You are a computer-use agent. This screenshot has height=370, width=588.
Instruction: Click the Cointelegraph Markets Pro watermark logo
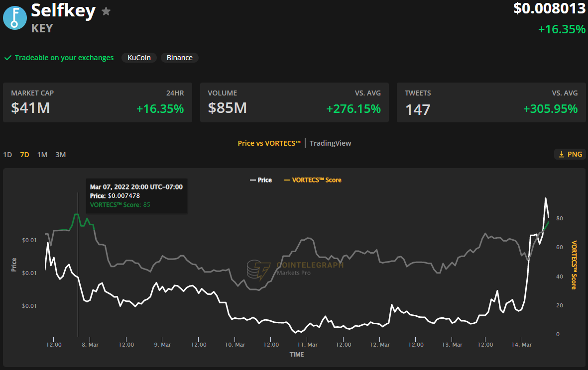click(x=258, y=269)
